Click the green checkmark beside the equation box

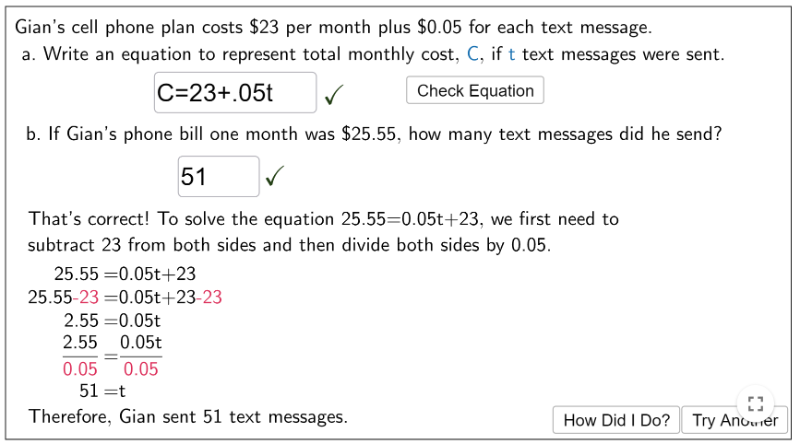(334, 94)
